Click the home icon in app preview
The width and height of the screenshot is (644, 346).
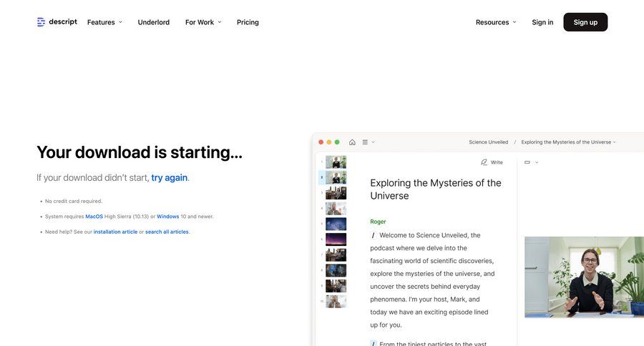352,142
